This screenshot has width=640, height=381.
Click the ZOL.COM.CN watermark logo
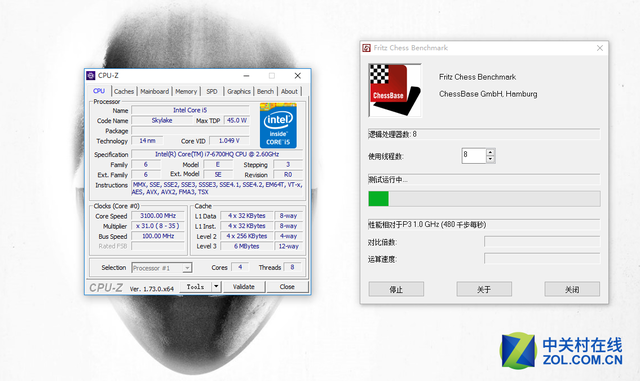point(561,351)
